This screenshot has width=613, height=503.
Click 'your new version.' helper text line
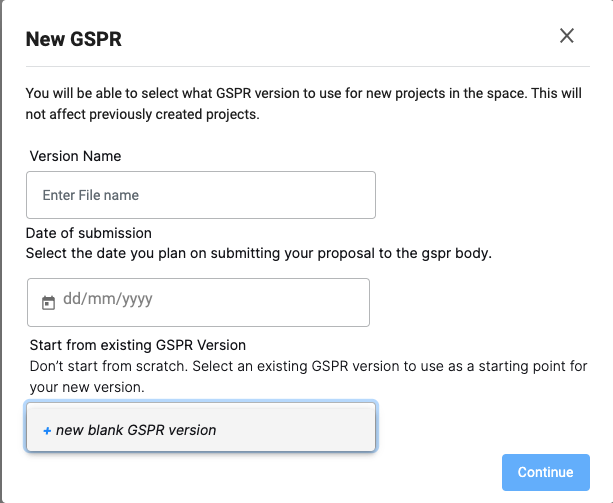(87, 387)
